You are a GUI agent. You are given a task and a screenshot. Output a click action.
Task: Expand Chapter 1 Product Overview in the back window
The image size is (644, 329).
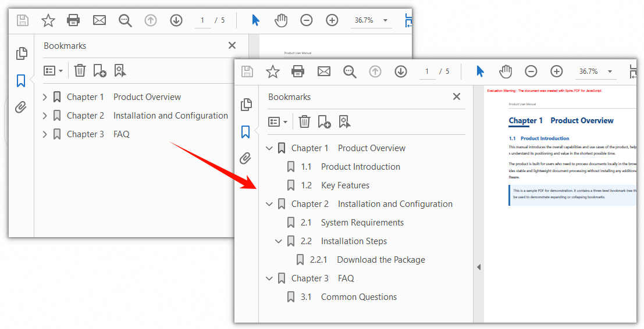click(x=45, y=97)
